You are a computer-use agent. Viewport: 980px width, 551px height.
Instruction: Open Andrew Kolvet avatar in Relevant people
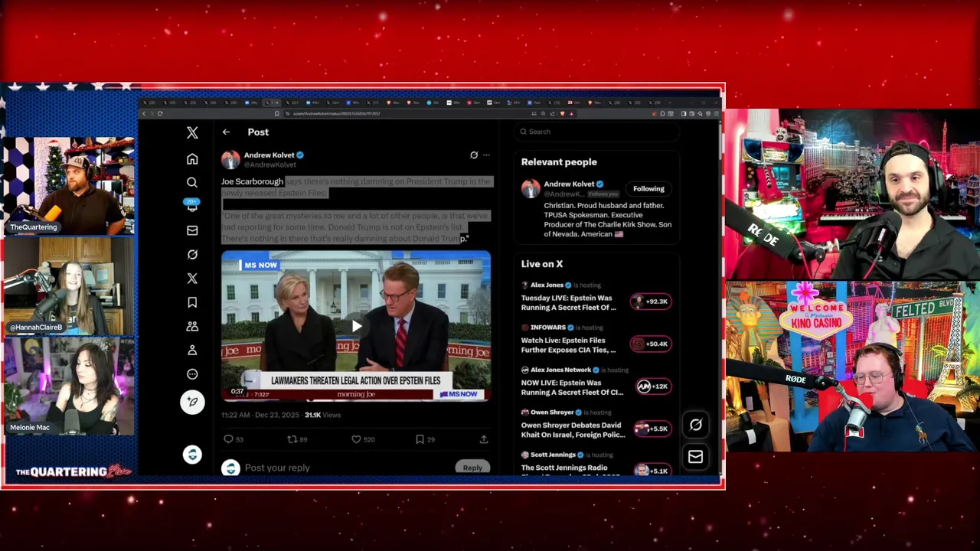(x=531, y=189)
